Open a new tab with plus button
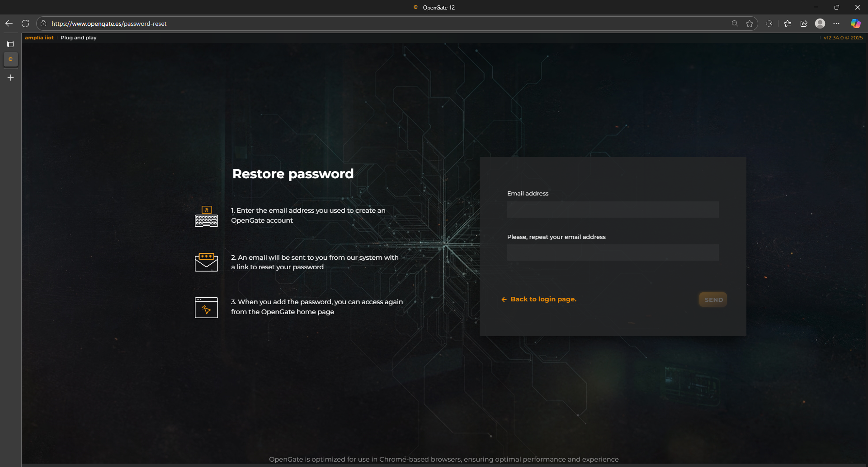Screen dimensions: 868x467 10,78
